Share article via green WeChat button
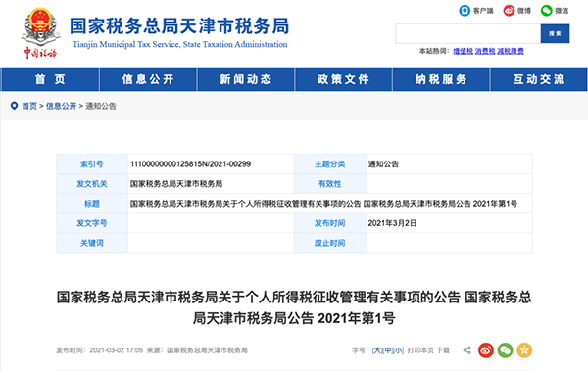The image size is (588, 371). click(x=505, y=350)
